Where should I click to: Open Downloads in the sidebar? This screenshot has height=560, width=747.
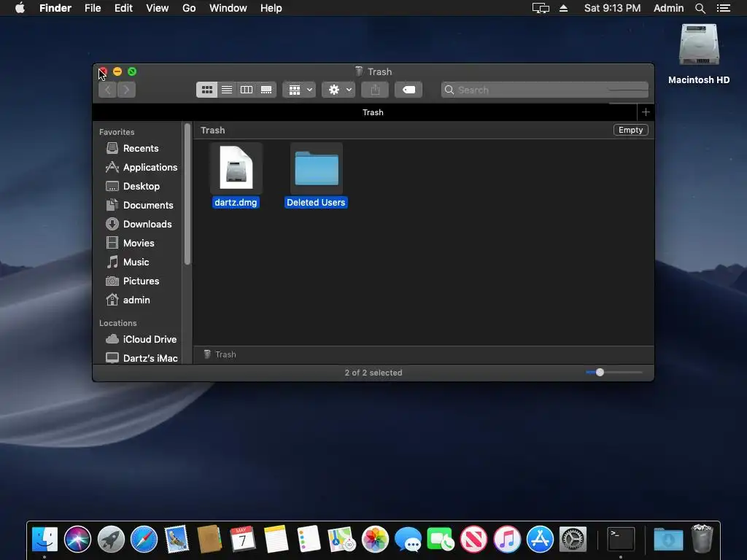(x=139, y=225)
